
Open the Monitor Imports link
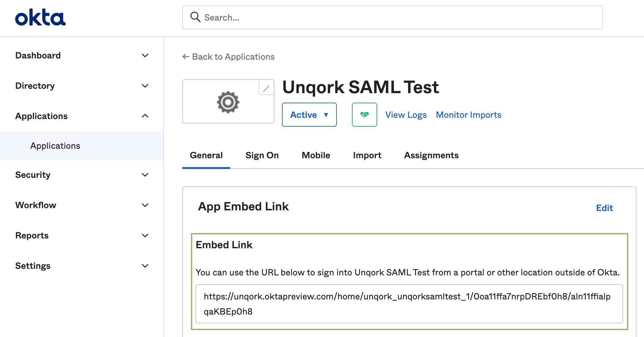pyautogui.click(x=468, y=115)
